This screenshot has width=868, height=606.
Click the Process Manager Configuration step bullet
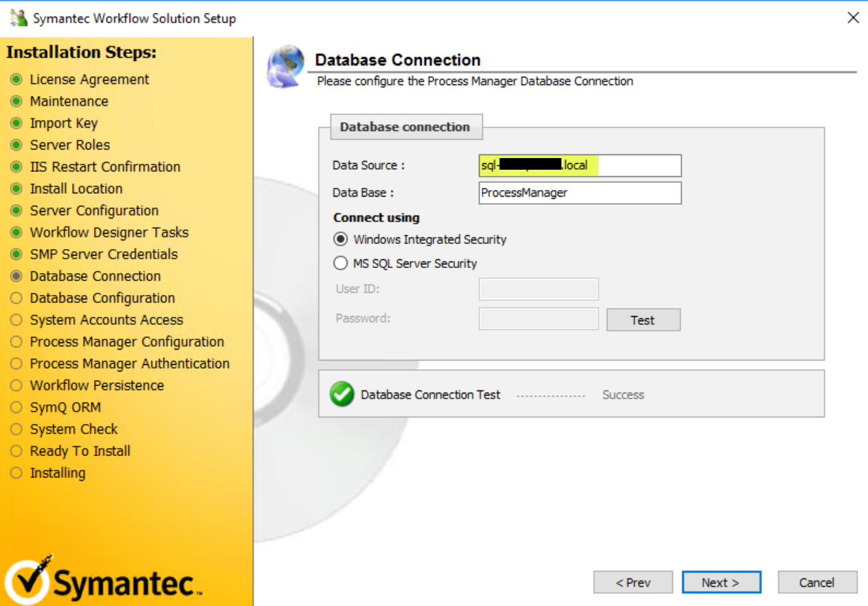17,342
